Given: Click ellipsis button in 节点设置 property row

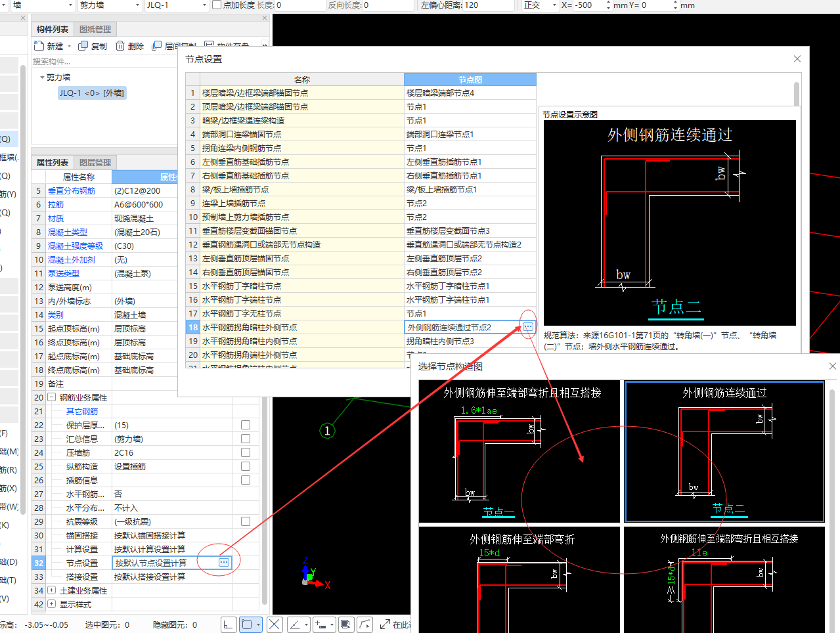Looking at the screenshot, I should point(224,562).
